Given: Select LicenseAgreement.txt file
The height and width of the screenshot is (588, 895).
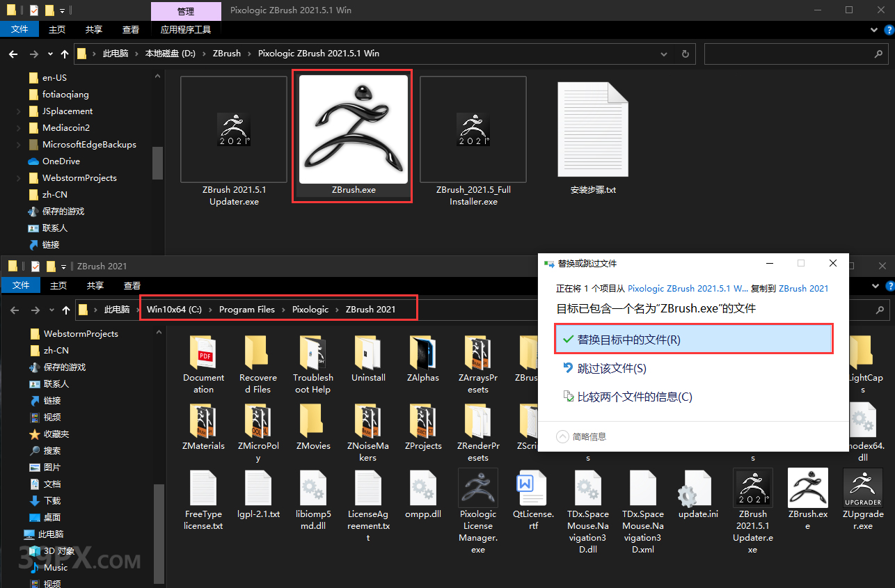Looking at the screenshot, I should click(x=368, y=506).
